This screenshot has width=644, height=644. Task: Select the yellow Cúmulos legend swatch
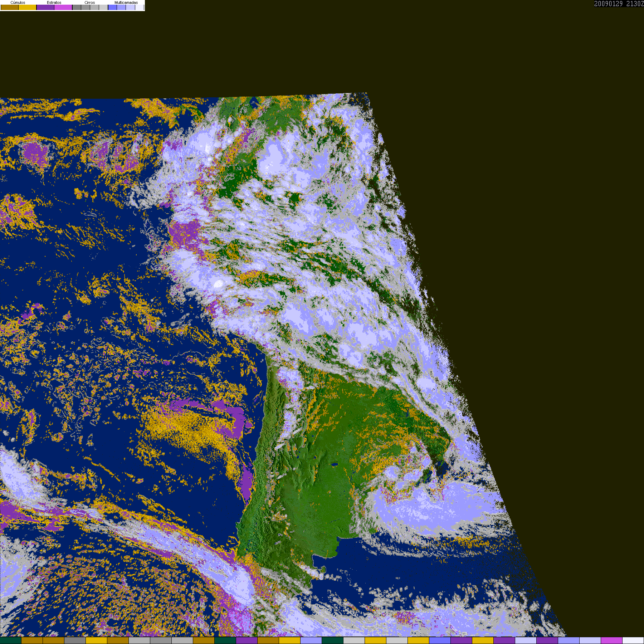28,7
